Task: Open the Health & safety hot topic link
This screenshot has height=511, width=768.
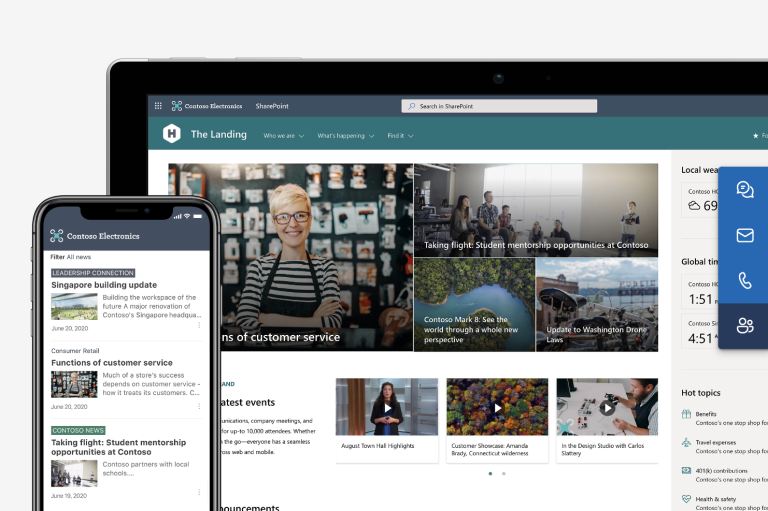Action: (716, 499)
